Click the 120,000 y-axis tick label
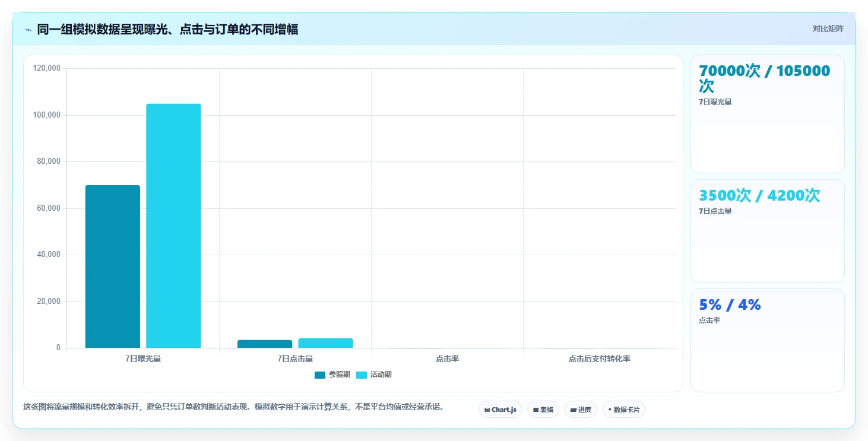868x441 pixels. [x=47, y=68]
